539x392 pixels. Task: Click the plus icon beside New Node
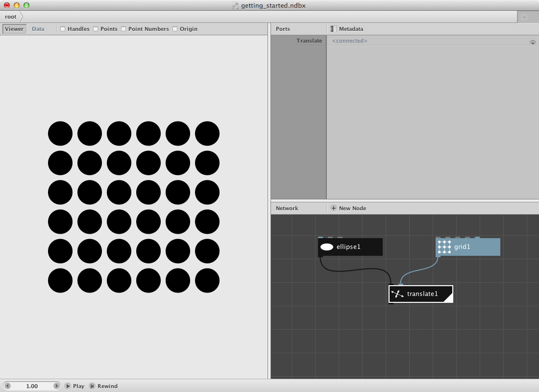(333, 208)
